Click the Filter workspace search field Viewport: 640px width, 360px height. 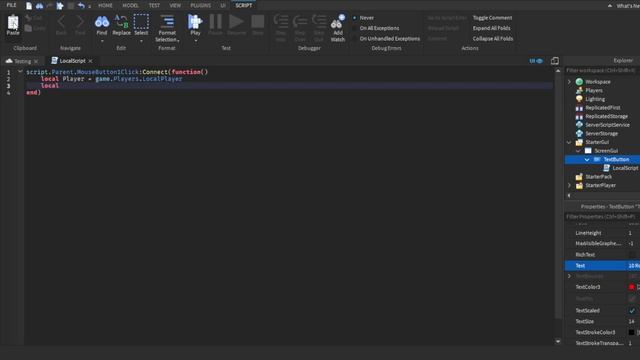pyautogui.click(x=602, y=71)
